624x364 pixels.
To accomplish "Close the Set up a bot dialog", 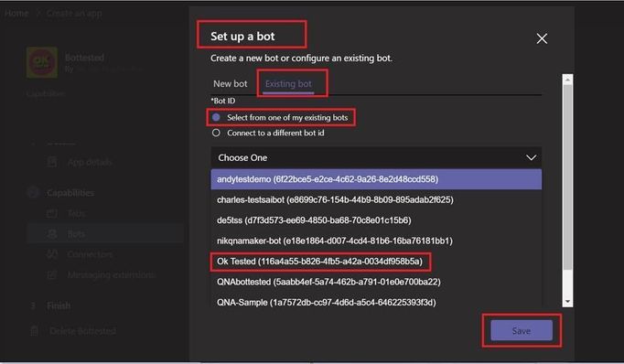I will [542, 38].
